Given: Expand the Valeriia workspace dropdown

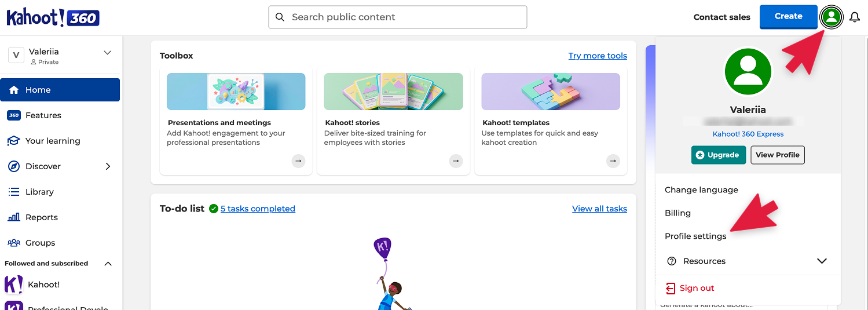Looking at the screenshot, I should pos(107,53).
